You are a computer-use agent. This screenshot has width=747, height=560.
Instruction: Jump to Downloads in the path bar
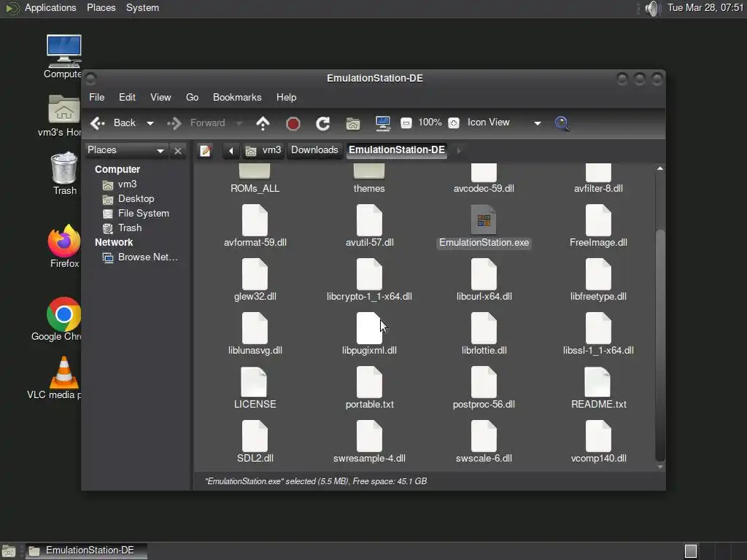tap(314, 150)
